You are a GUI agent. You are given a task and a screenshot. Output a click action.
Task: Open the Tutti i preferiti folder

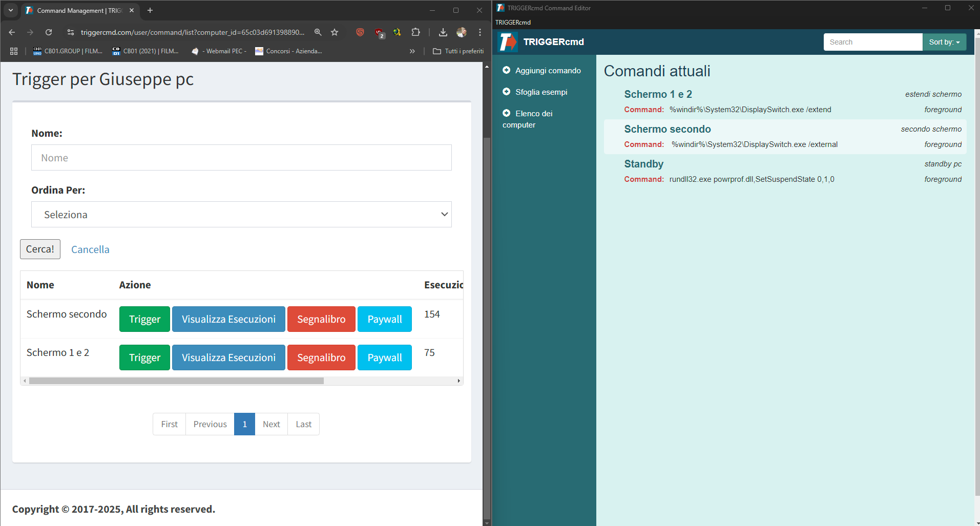458,51
